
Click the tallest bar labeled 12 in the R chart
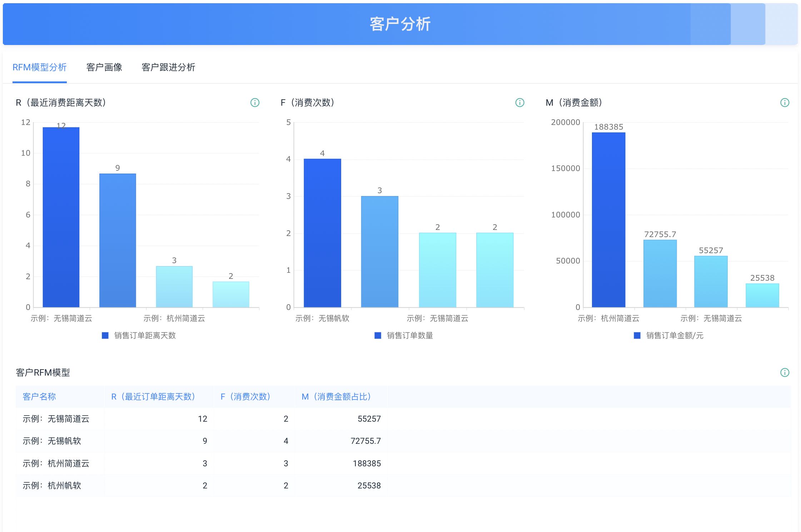point(61,214)
